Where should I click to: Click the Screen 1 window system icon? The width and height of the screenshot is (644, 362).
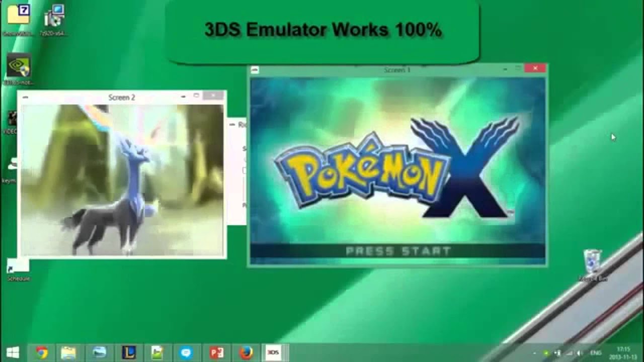(x=255, y=70)
